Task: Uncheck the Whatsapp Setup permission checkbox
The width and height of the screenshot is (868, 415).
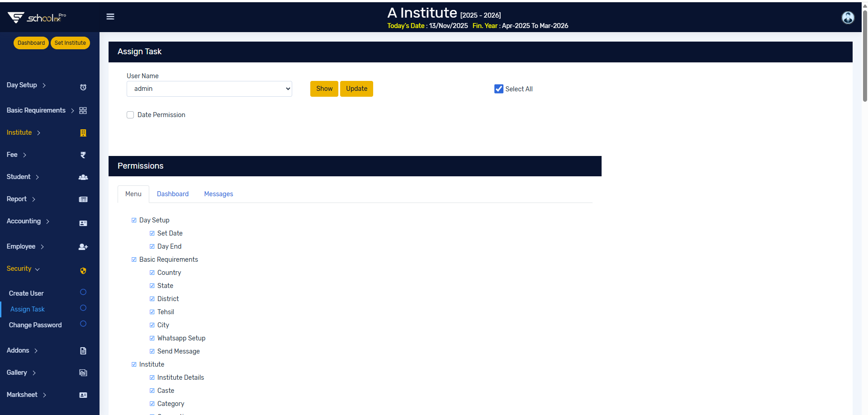Action: coord(152,338)
